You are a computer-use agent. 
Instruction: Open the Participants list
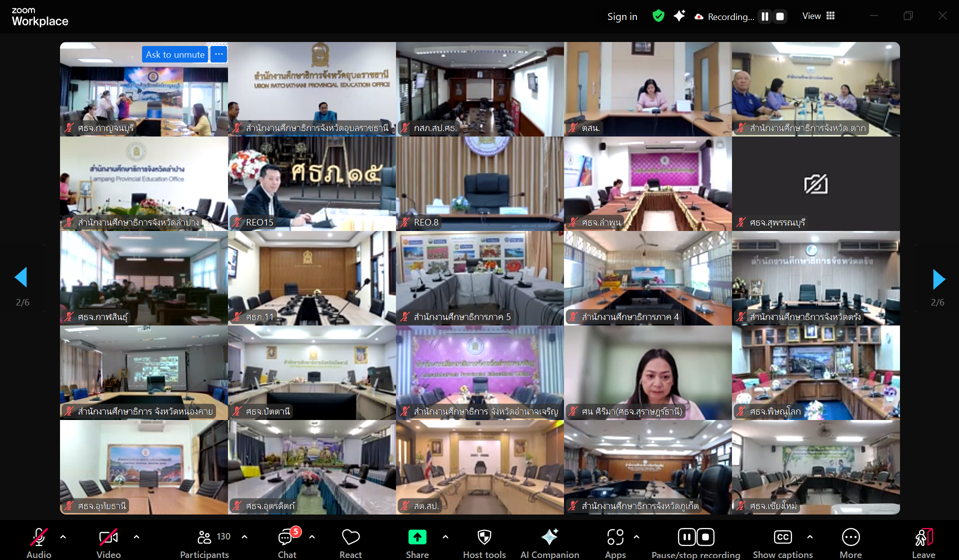coord(204,543)
